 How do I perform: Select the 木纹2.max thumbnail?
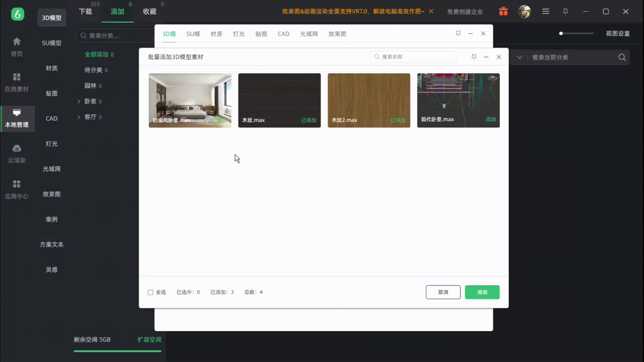coord(369,100)
